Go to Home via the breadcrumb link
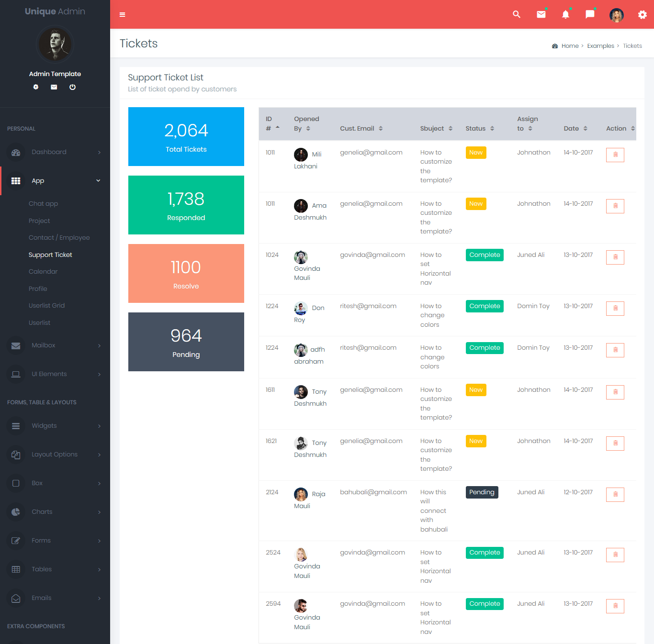 pyautogui.click(x=570, y=45)
